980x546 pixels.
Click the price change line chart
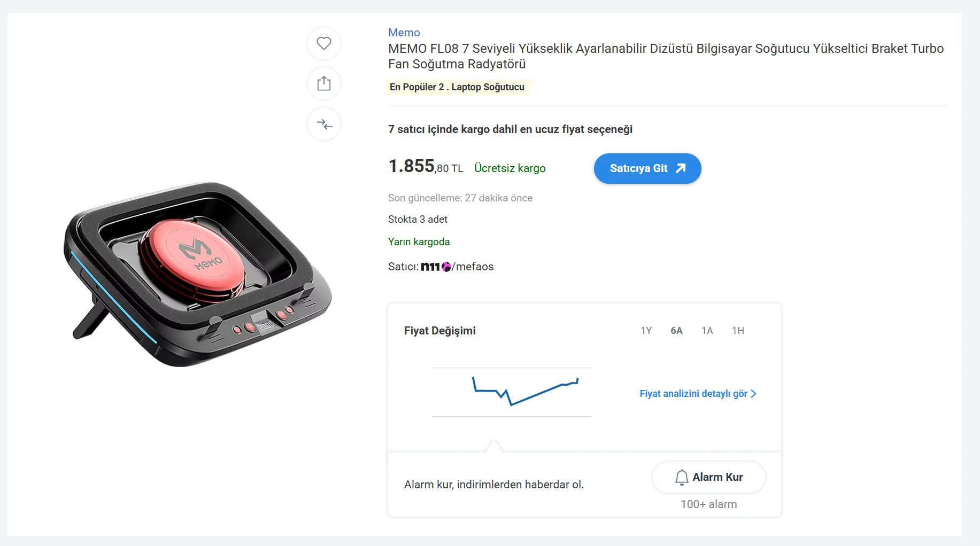point(512,392)
